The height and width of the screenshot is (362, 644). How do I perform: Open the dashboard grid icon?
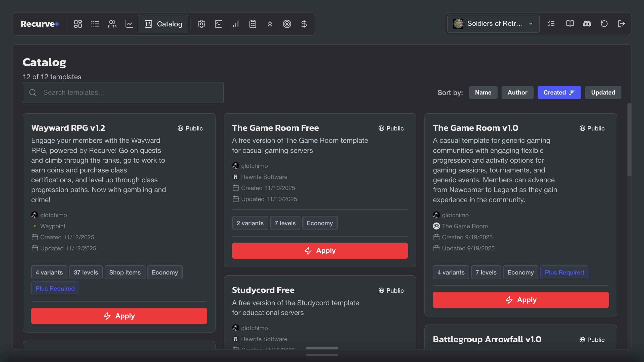click(78, 24)
